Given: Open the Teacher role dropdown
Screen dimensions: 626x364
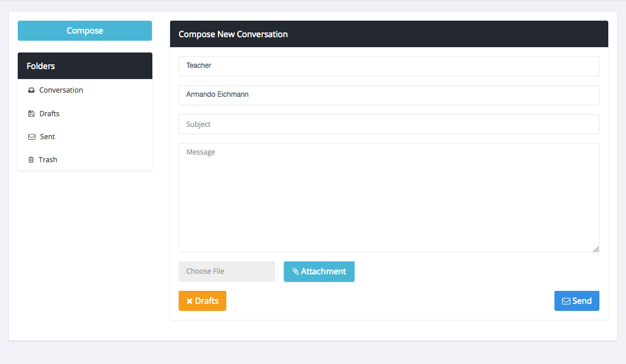Looking at the screenshot, I should point(389,66).
